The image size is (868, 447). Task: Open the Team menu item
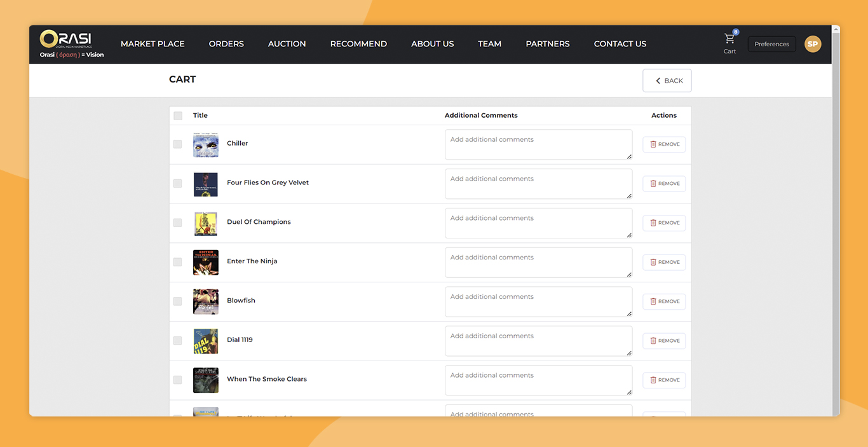pos(490,44)
